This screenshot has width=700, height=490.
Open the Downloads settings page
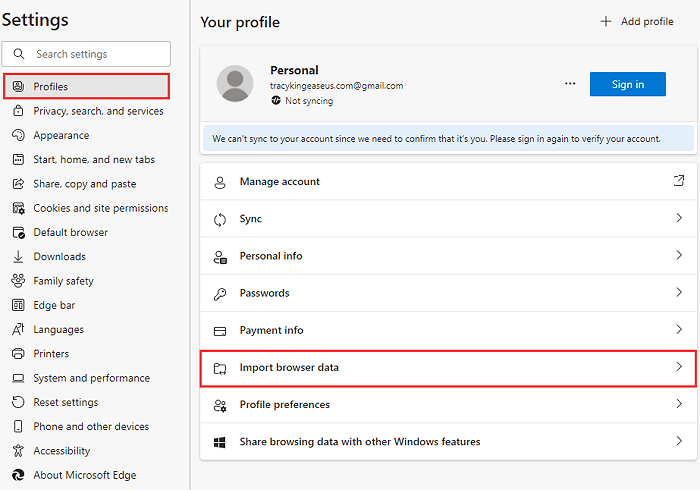(x=59, y=257)
